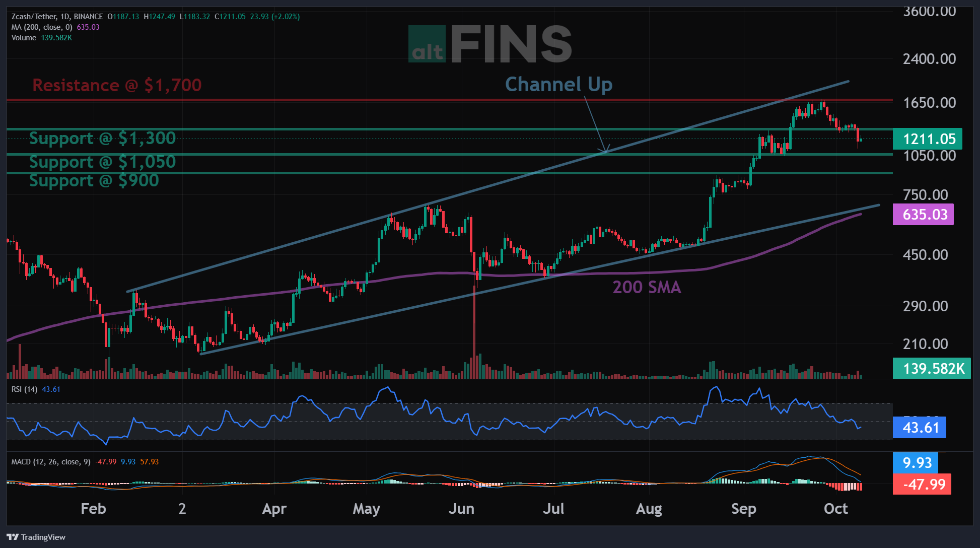This screenshot has width=980, height=548.
Task: Click the Channel Up label
Action: (558, 84)
